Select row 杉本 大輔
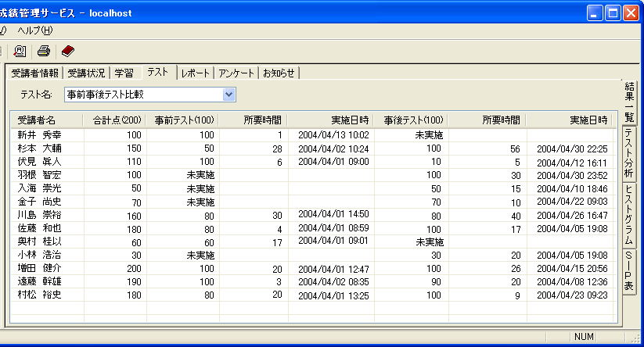 [x=314, y=148]
